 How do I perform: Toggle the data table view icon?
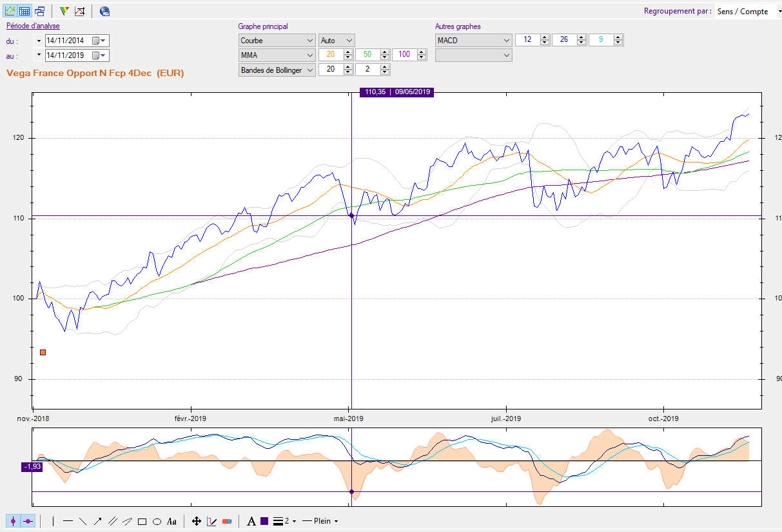pyautogui.click(x=24, y=11)
